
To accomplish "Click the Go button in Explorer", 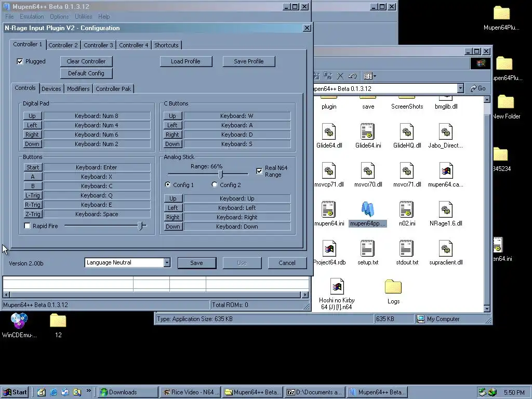I will (478, 88).
